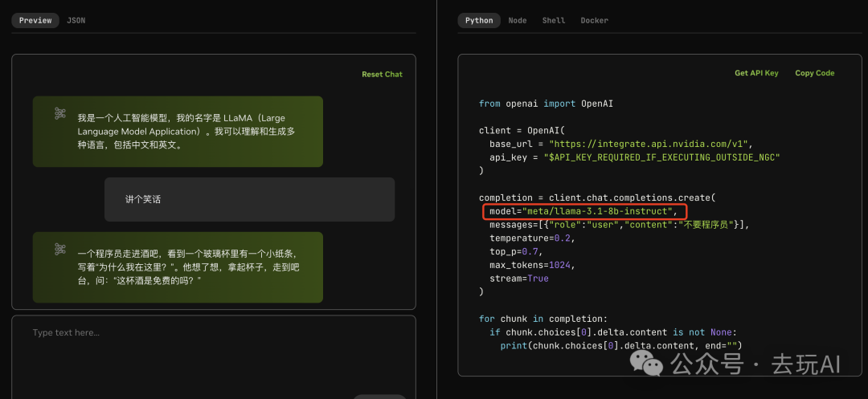Viewport: 868px width, 399px height.
Task: Select the Node code tab
Action: tap(518, 20)
